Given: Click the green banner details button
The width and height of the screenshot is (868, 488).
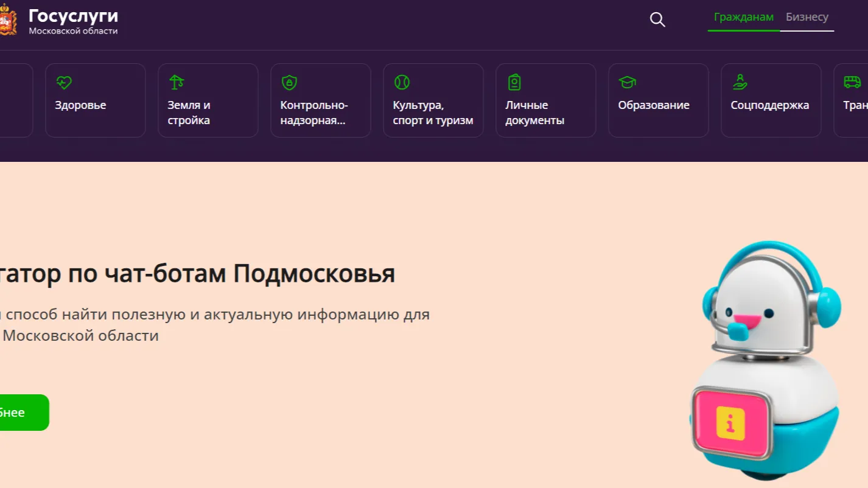Looking at the screenshot, I should pyautogui.click(x=23, y=413).
